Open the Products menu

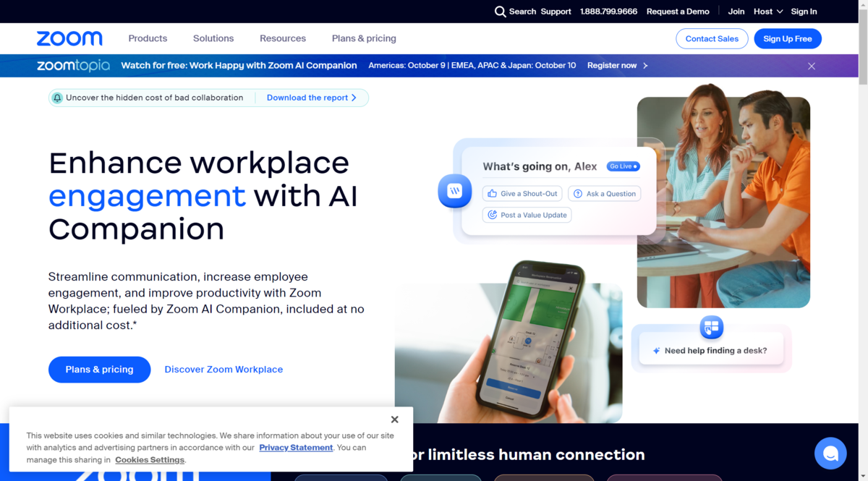148,38
